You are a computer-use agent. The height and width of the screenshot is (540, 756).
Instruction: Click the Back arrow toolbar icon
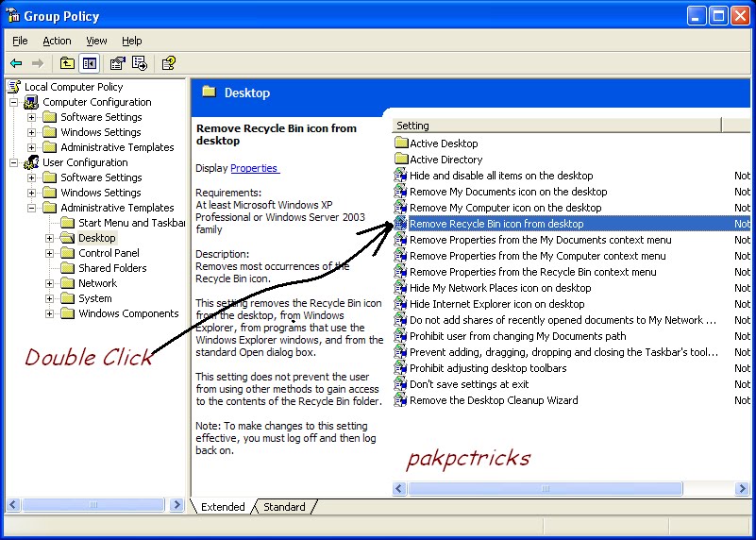(x=16, y=63)
